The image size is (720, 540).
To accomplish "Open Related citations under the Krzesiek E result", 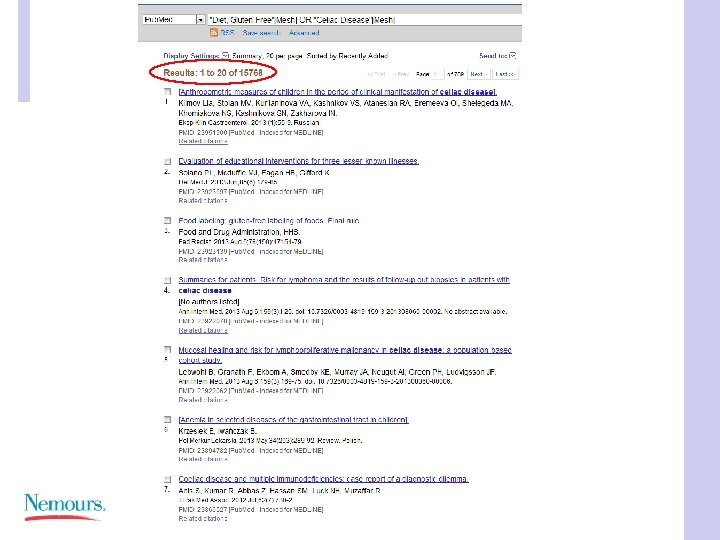I will [203, 459].
